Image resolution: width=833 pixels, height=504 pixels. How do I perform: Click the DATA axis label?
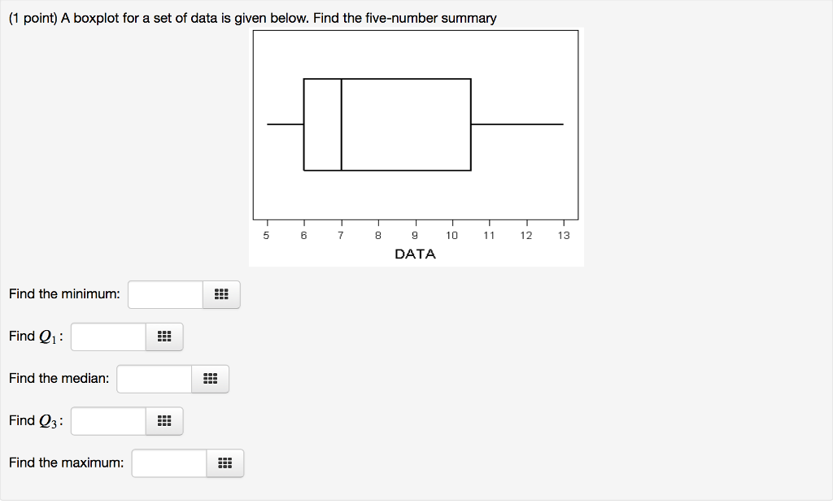(x=416, y=254)
